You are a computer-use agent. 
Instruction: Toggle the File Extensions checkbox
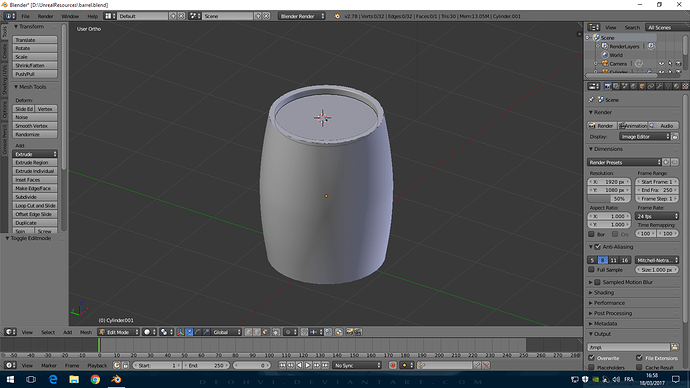tap(639, 358)
